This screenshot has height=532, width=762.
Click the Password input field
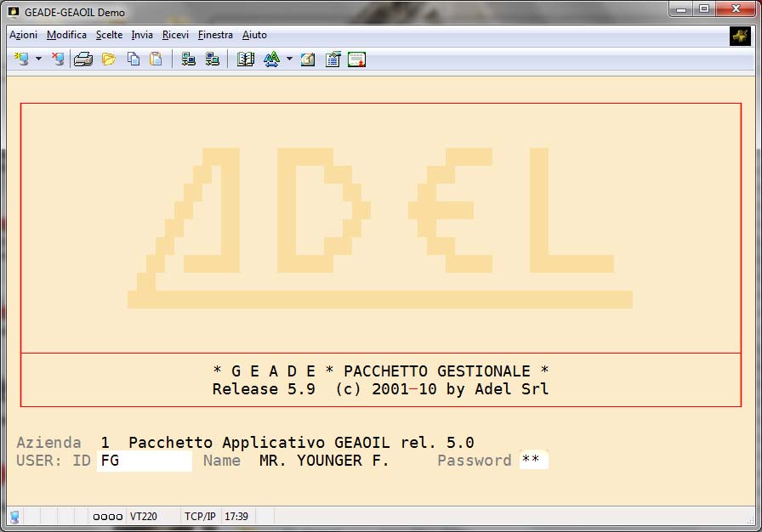tap(533, 461)
